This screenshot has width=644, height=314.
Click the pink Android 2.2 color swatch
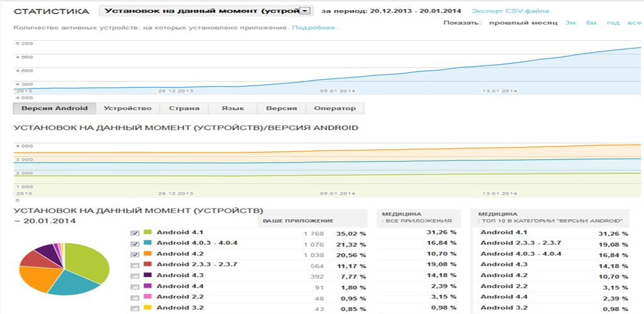pyautogui.click(x=148, y=297)
